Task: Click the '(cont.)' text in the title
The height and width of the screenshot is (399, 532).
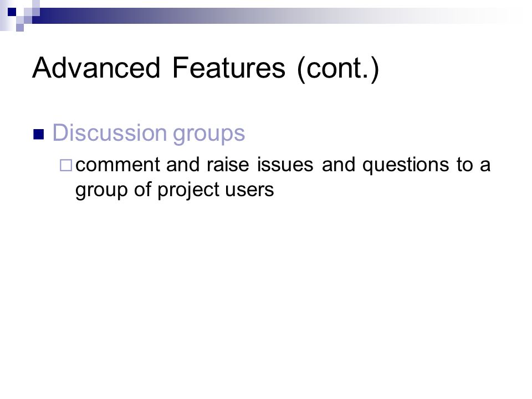Action: (338, 69)
